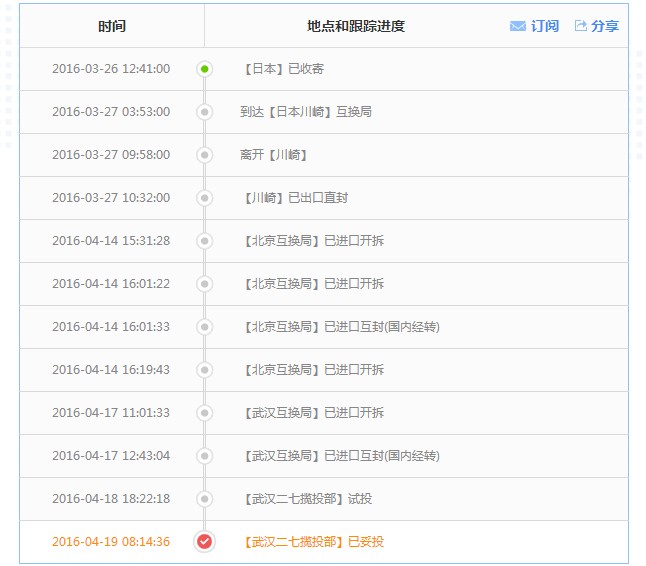This screenshot has height=566, width=646.
Task: Click the timeline dot for 离开【川崎】
Action: click(x=204, y=155)
